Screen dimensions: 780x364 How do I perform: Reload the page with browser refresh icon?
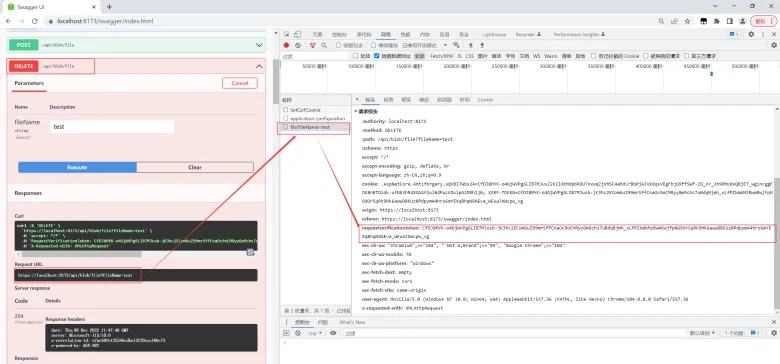point(35,21)
